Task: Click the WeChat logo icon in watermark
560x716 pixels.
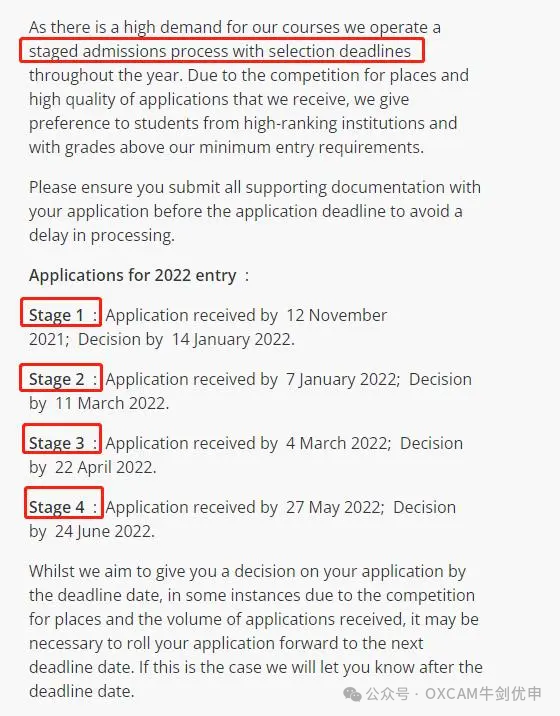Action: pyautogui.click(x=352, y=694)
